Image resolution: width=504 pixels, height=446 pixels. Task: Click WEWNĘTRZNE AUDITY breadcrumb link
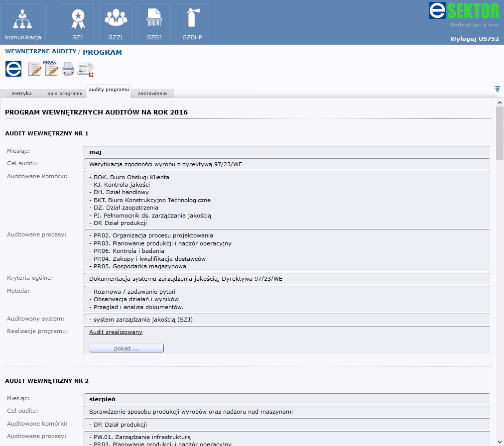[x=40, y=51]
